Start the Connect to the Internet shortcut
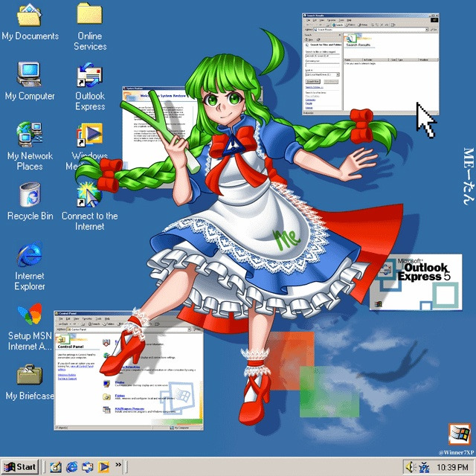The width and height of the screenshot is (476, 476). 89,195
